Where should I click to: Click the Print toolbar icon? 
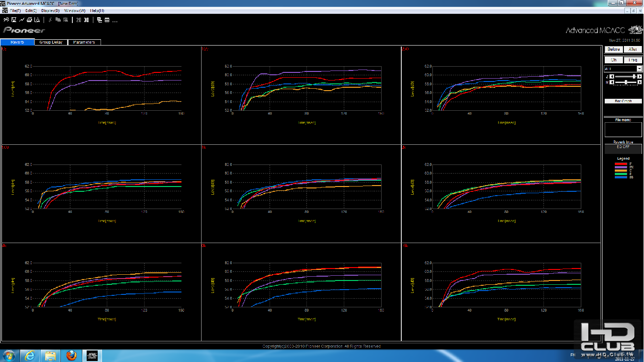pyautogui.click(x=29, y=20)
